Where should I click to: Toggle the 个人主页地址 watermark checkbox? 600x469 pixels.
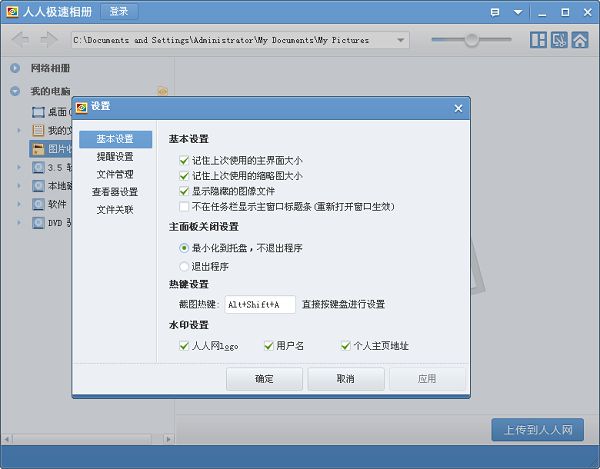(346, 346)
